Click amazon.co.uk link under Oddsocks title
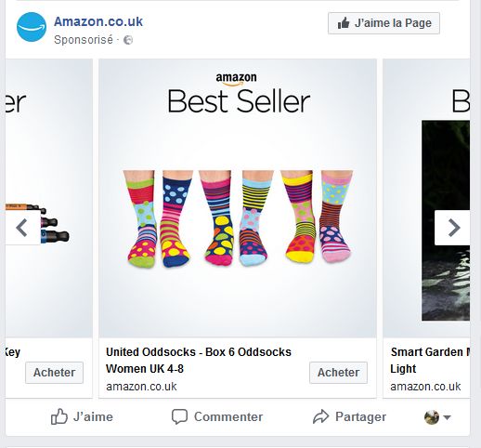 (x=141, y=387)
